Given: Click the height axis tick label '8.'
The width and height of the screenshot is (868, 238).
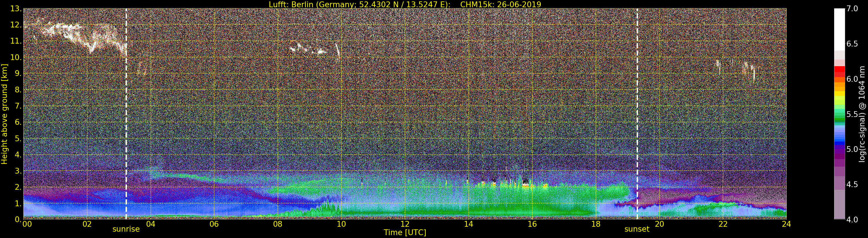Looking at the screenshot, I should [x=18, y=90].
